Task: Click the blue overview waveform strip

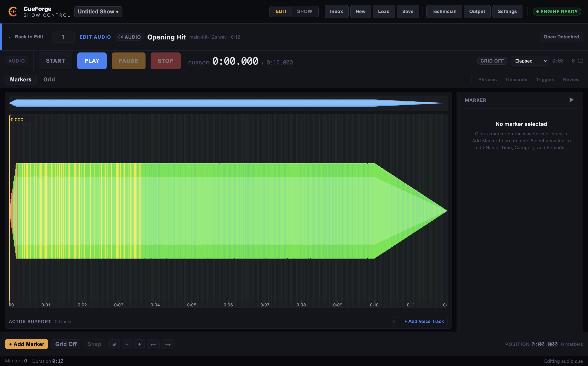Action: [228, 103]
